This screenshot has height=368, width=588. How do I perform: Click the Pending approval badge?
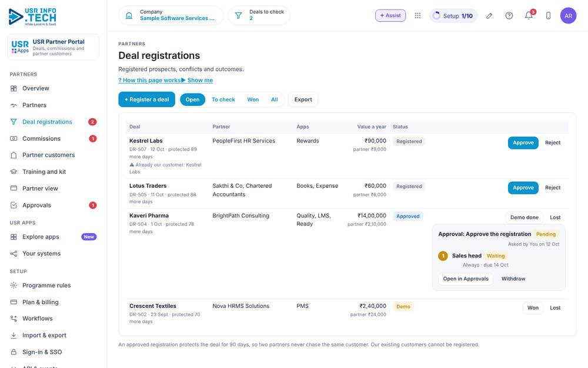coord(546,234)
